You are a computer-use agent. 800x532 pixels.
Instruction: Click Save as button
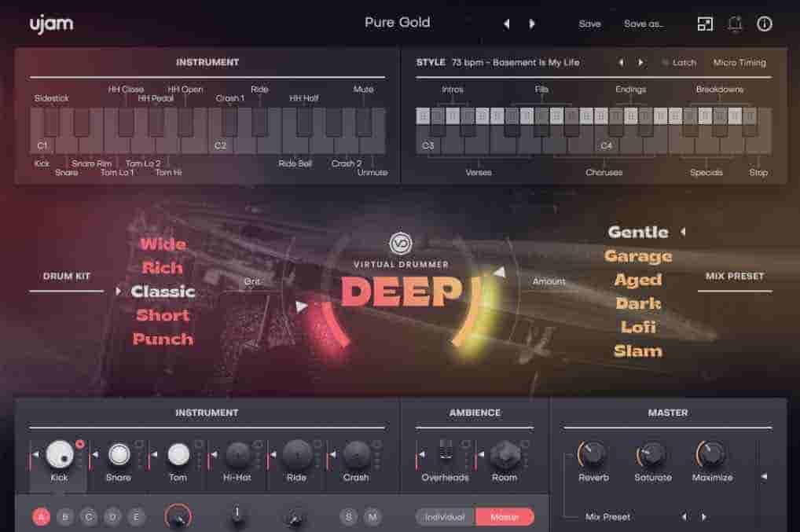coord(644,24)
